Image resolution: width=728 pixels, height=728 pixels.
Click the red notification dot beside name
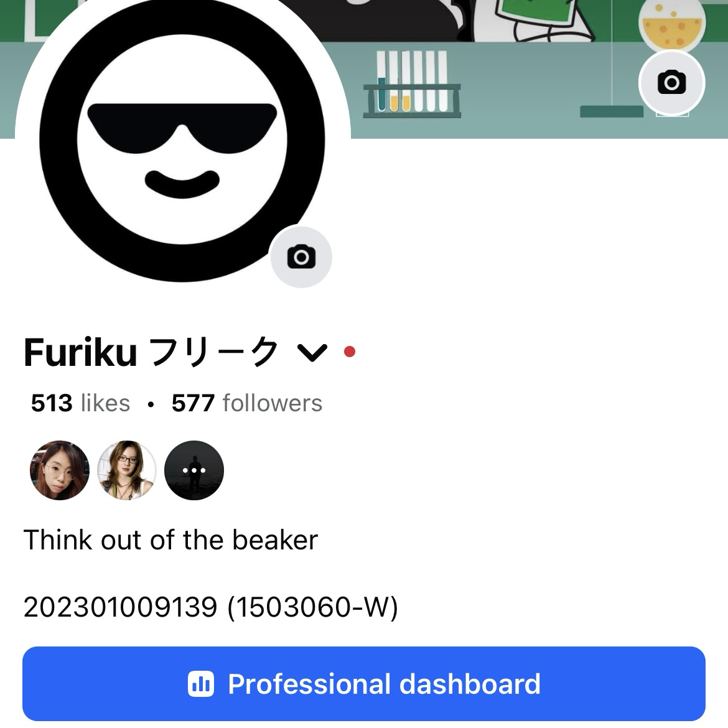[x=350, y=352]
